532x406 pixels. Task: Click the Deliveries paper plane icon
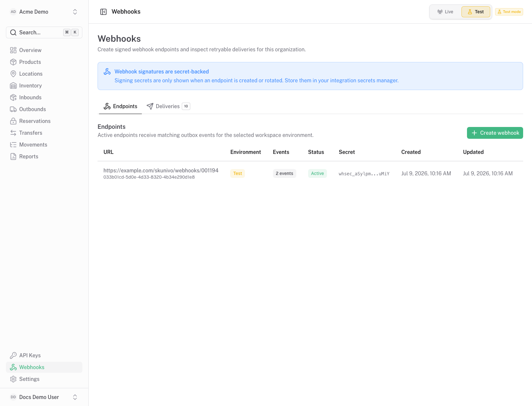pos(150,106)
